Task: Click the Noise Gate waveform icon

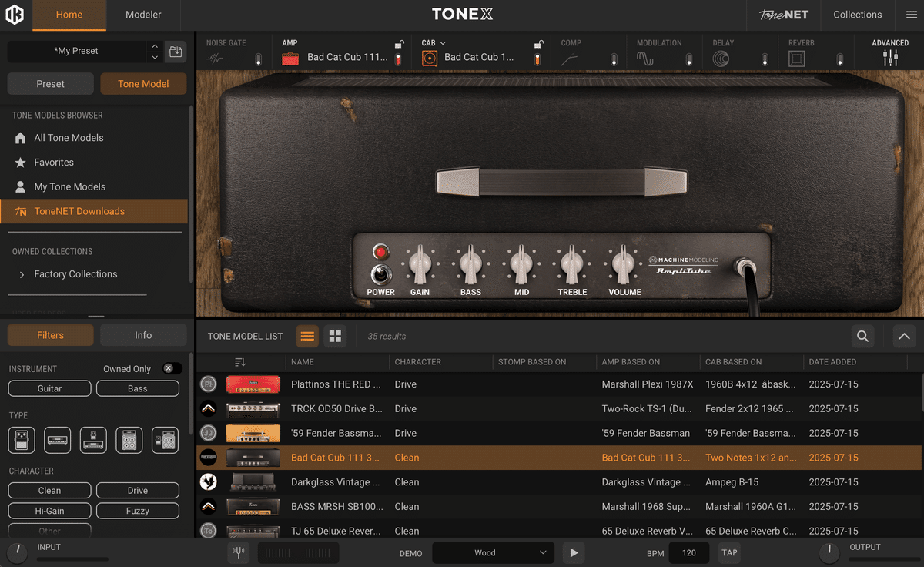Action: point(215,59)
